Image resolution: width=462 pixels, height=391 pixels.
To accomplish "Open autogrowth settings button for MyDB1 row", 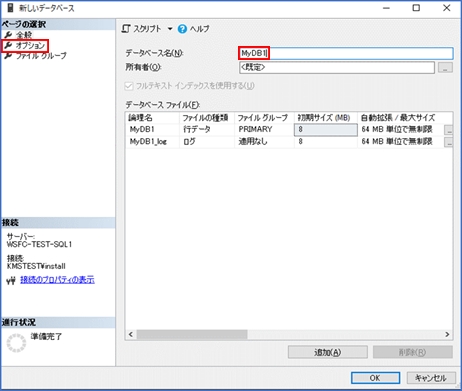I will pyautogui.click(x=449, y=130).
